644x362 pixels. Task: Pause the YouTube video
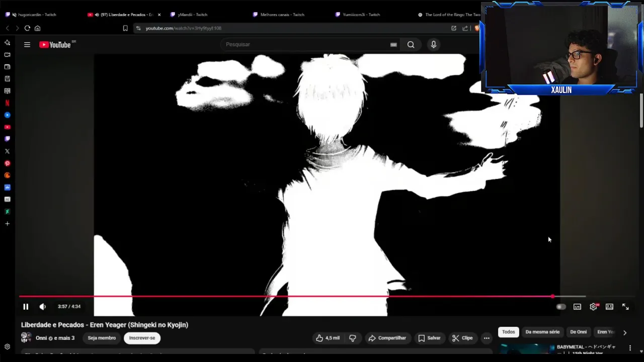[x=26, y=306]
